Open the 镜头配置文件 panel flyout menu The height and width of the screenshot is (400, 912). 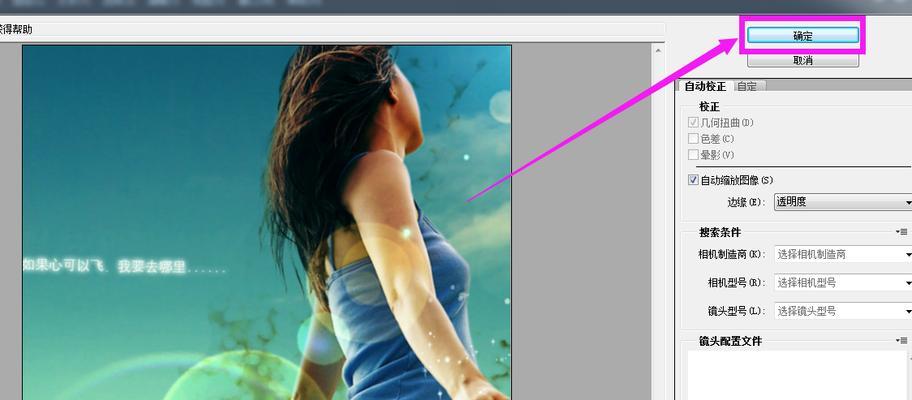902,341
